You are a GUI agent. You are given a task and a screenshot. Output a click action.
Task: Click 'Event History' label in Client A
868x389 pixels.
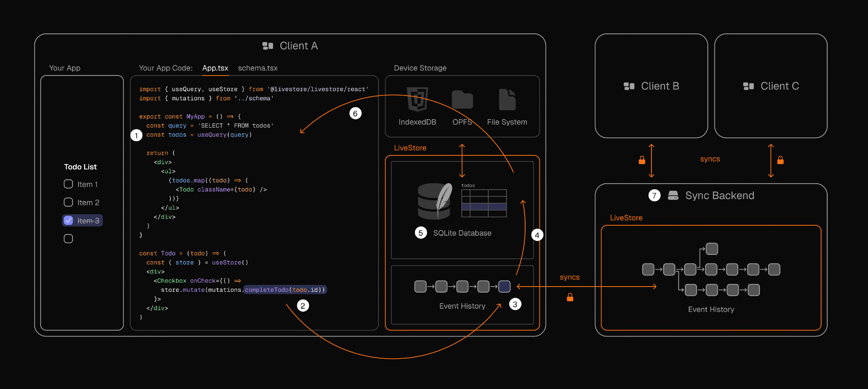point(462,306)
